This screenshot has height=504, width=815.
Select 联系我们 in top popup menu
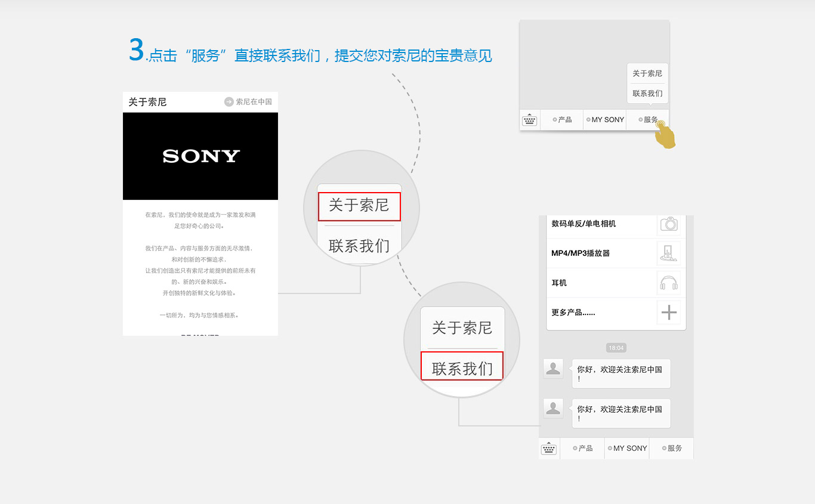[647, 94]
